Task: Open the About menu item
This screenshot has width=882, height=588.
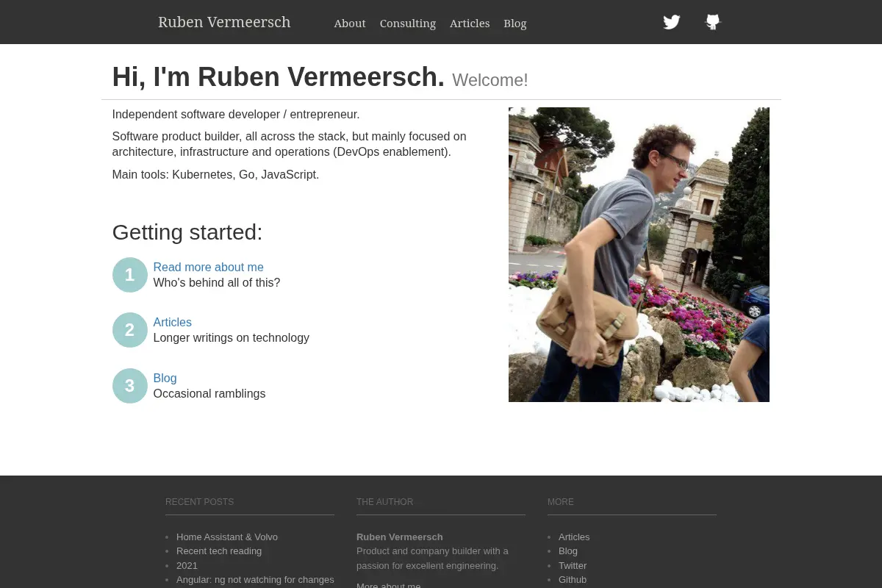Action: (350, 24)
